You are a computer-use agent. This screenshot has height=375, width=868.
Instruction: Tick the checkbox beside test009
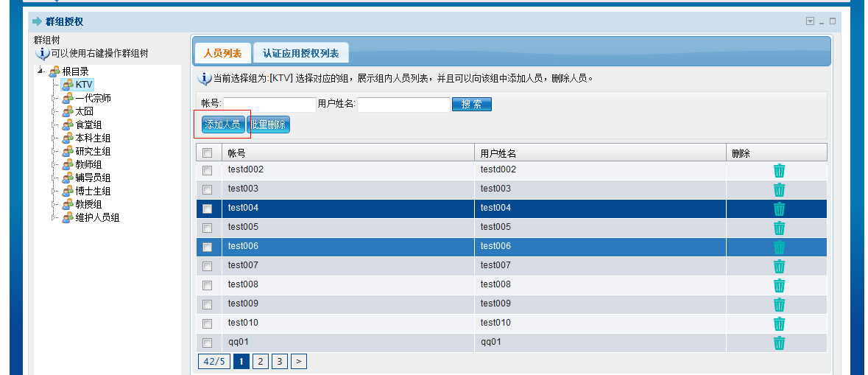208,304
